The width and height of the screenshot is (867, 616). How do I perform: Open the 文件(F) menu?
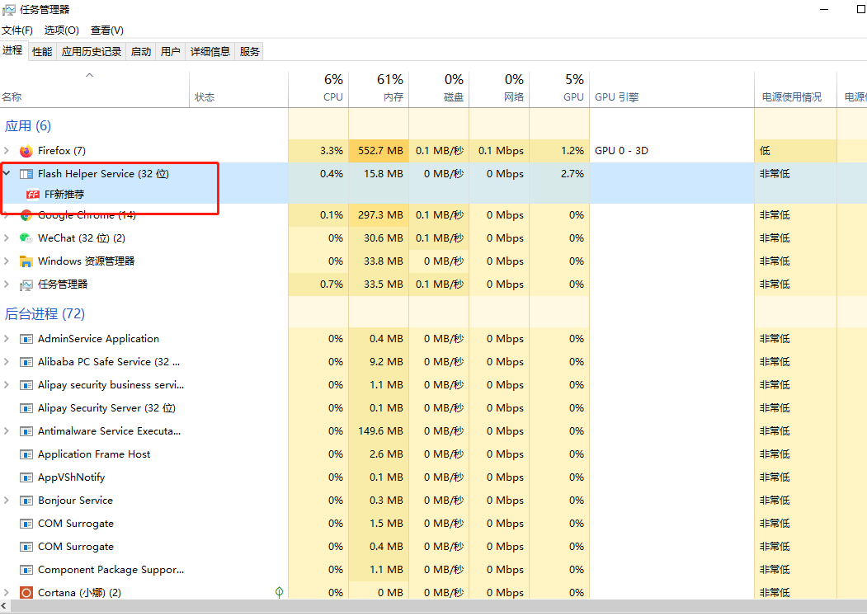coord(17,31)
